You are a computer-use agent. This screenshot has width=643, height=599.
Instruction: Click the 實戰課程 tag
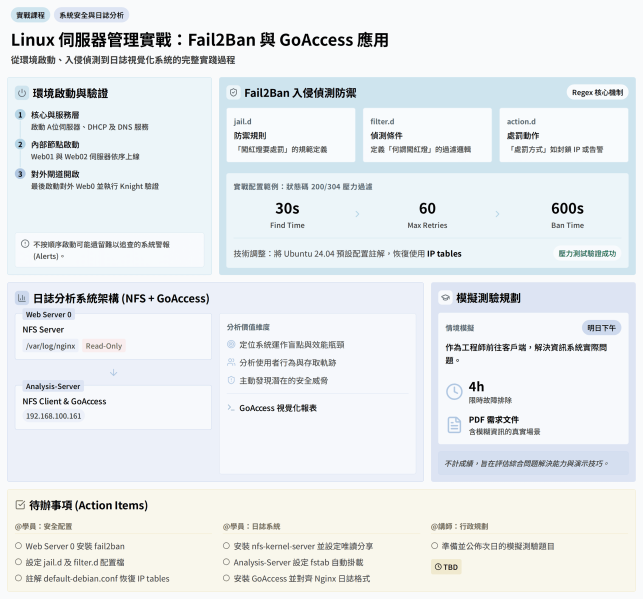[x=30, y=15]
